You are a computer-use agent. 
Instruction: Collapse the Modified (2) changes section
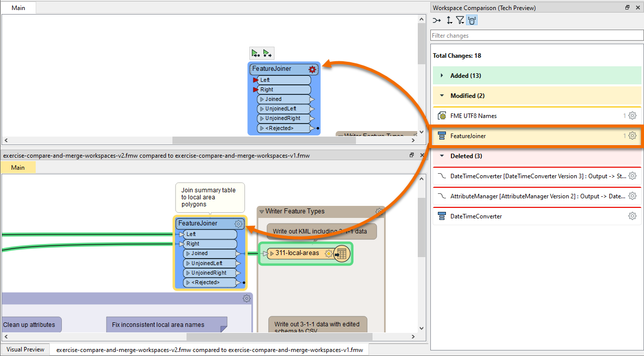[441, 95]
